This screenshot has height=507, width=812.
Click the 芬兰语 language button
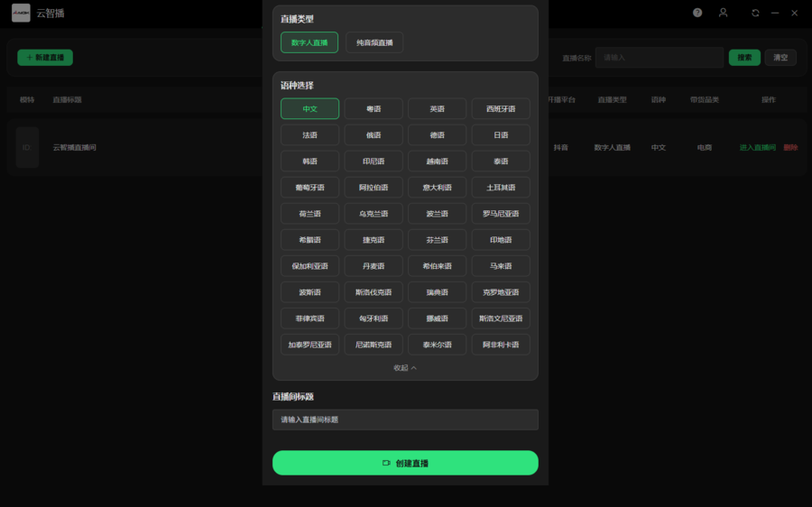coord(437,240)
